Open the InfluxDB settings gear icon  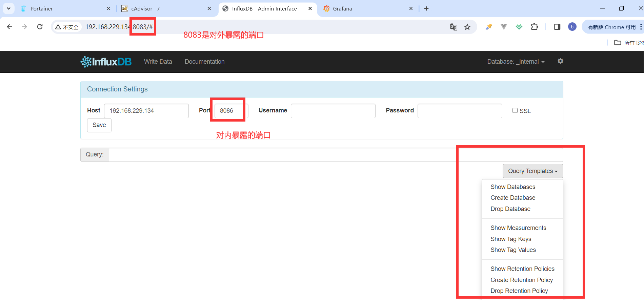[x=560, y=61]
